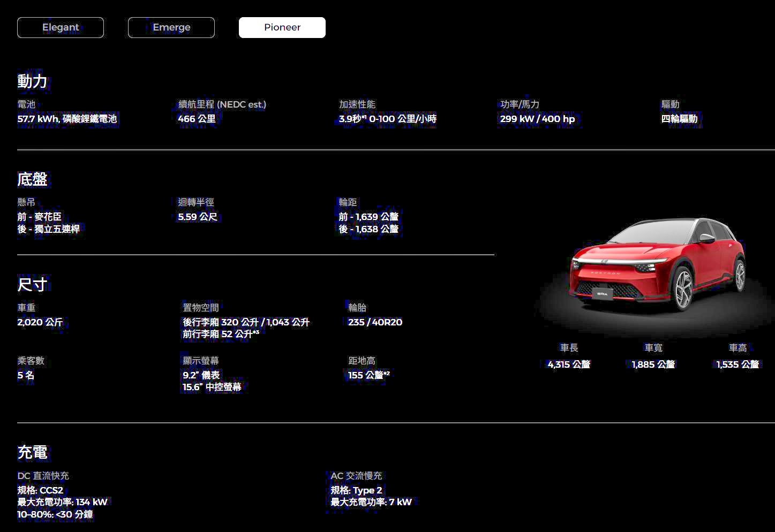Click the 前行李廂 52 公升 footnote text

pyautogui.click(x=221, y=334)
